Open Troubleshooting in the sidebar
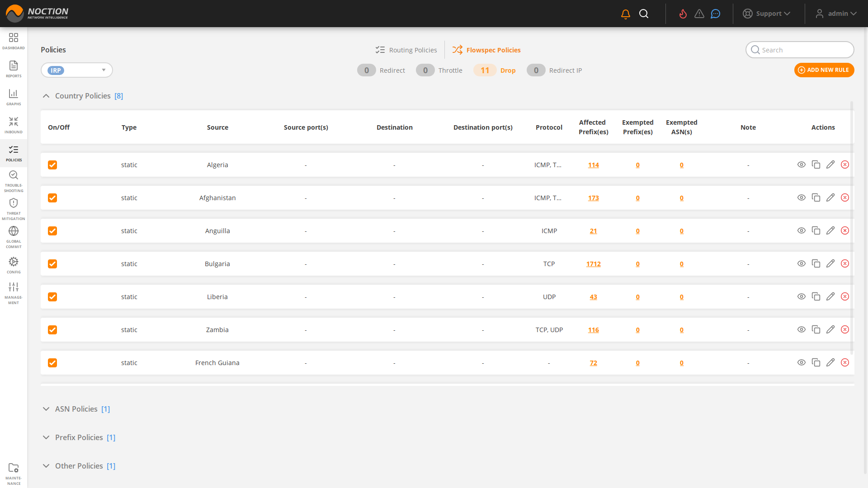The width and height of the screenshot is (868, 488). tap(14, 181)
